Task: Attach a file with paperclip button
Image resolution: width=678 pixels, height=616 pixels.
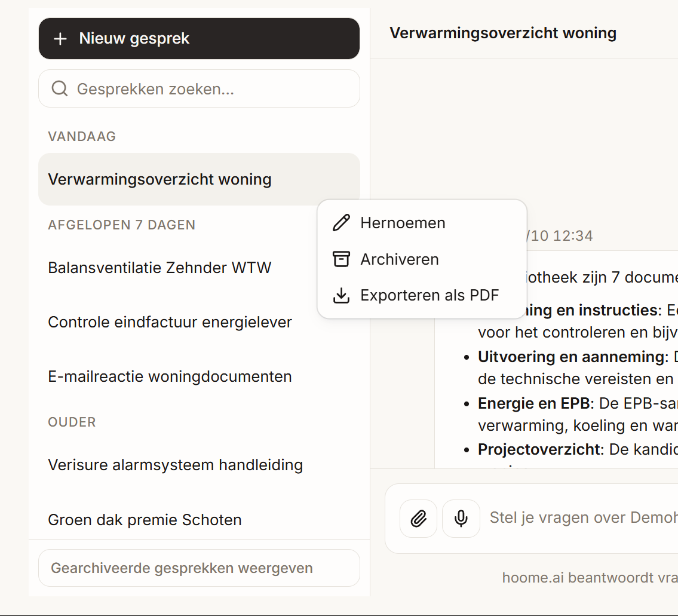Action: point(418,518)
